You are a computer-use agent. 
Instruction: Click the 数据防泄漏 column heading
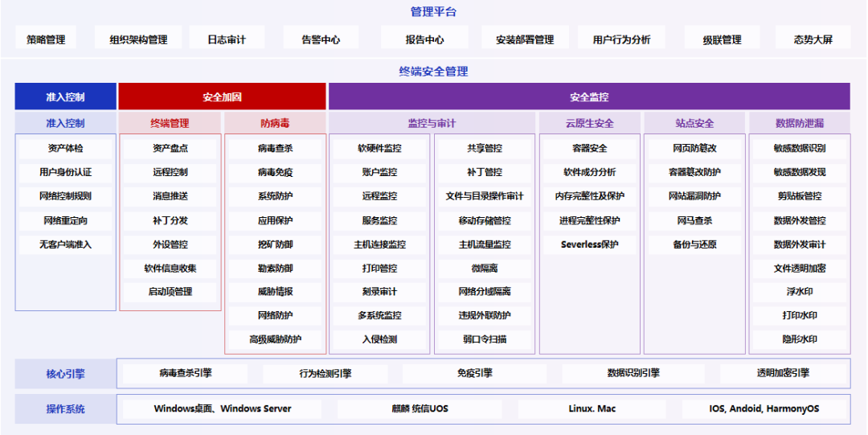(x=799, y=123)
